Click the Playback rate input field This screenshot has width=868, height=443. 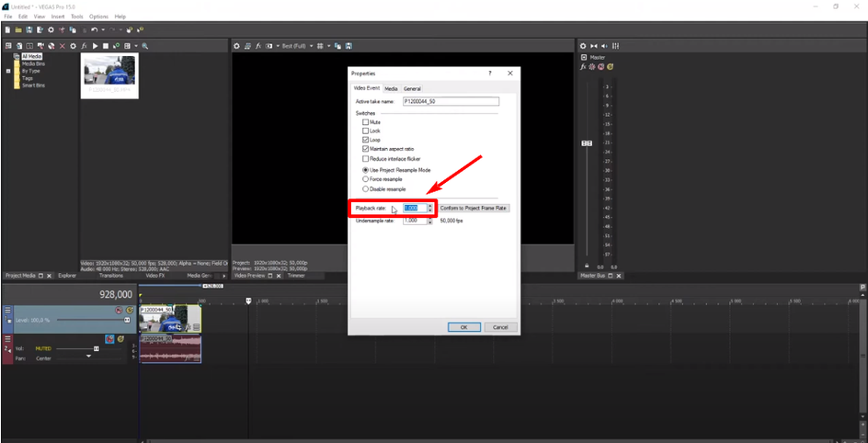click(415, 208)
